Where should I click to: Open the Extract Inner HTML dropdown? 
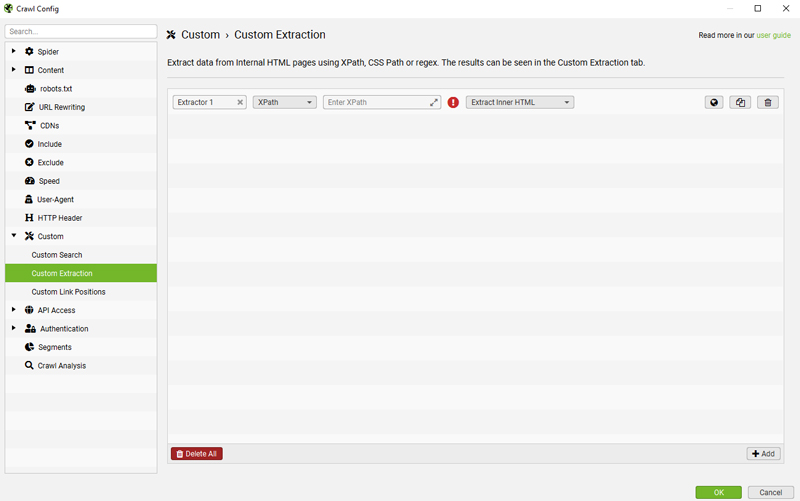(520, 102)
